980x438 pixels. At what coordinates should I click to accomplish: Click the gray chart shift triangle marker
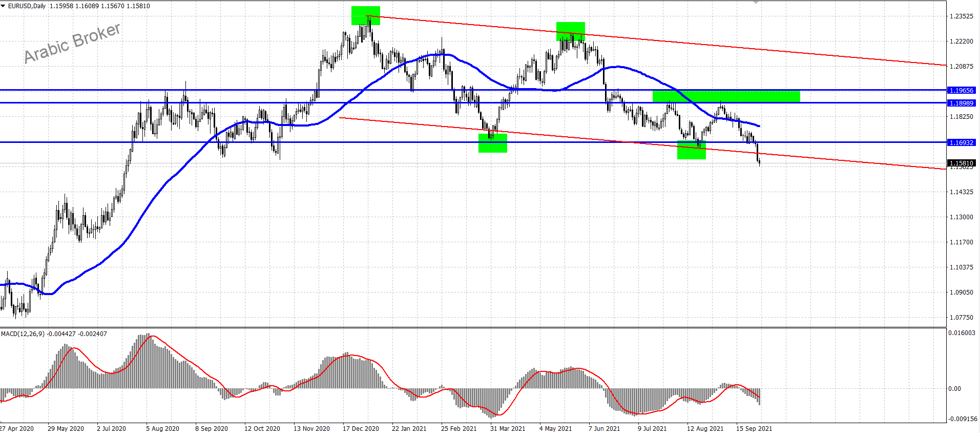click(756, 2)
